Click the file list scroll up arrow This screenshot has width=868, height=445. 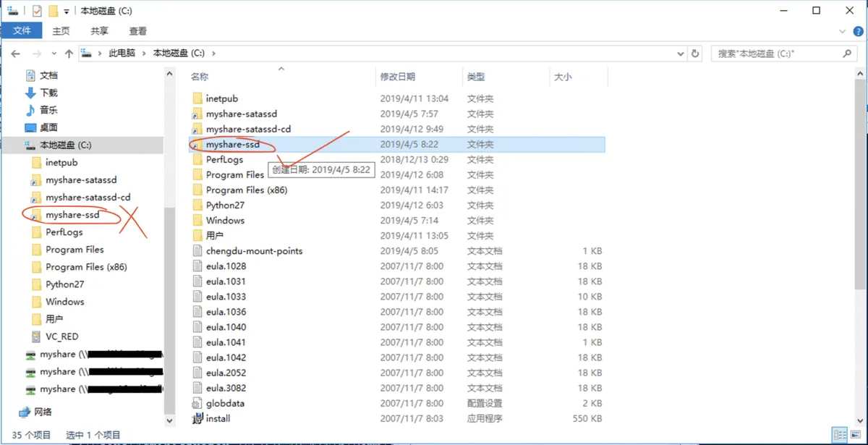[x=861, y=73]
